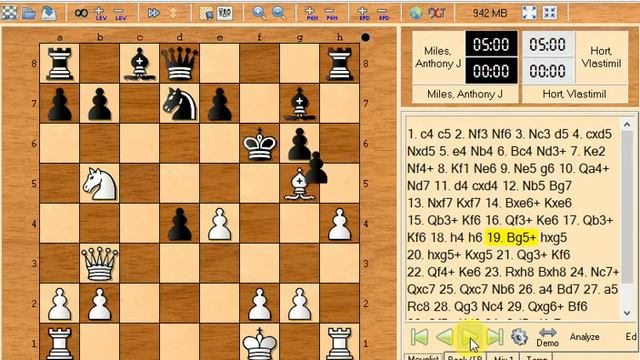This screenshot has height=360, width=640.
Task: Click the white pawn on h4
Action: (340, 224)
